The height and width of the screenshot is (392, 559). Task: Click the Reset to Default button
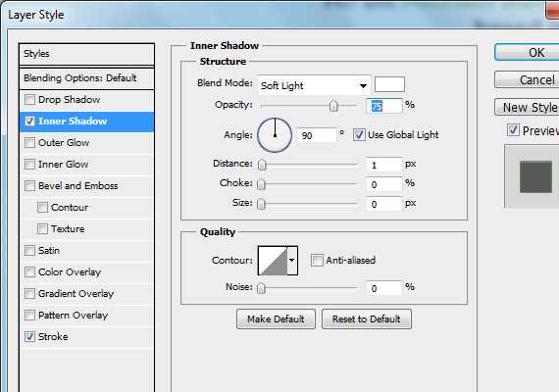367,318
